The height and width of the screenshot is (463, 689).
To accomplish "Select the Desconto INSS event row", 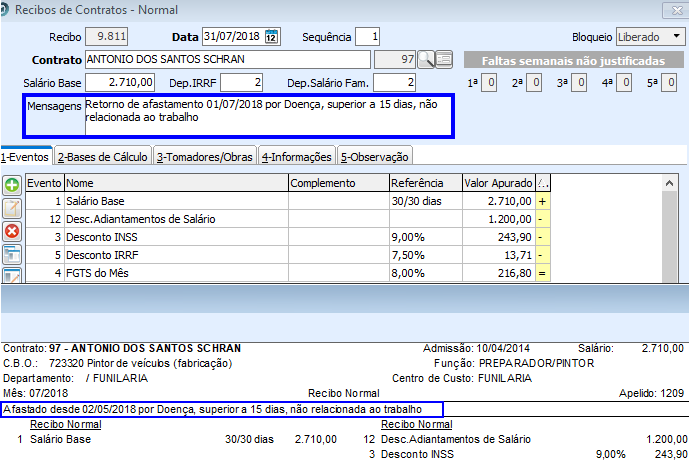I will click(x=288, y=237).
